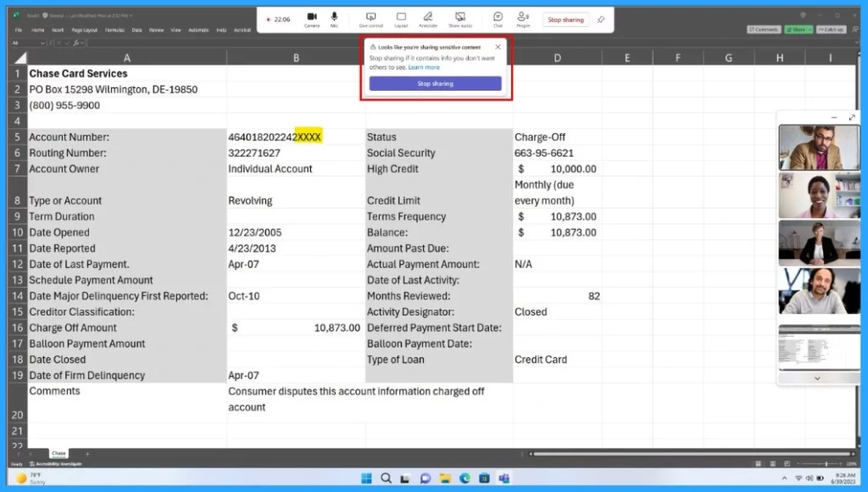868x492 pixels.
Task: Click the Insert Function fx icon
Action: tap(76, 43)
